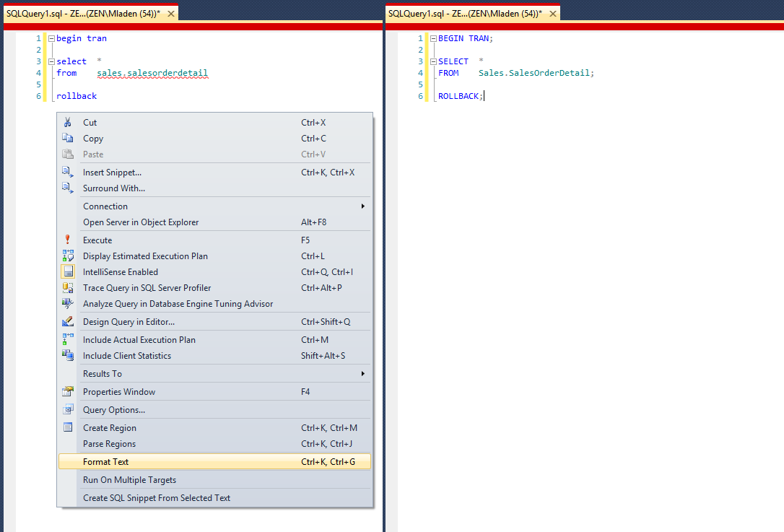Select Run On Multiple Targets
Screen dimensions: 784x532
(x=129, y=480)
